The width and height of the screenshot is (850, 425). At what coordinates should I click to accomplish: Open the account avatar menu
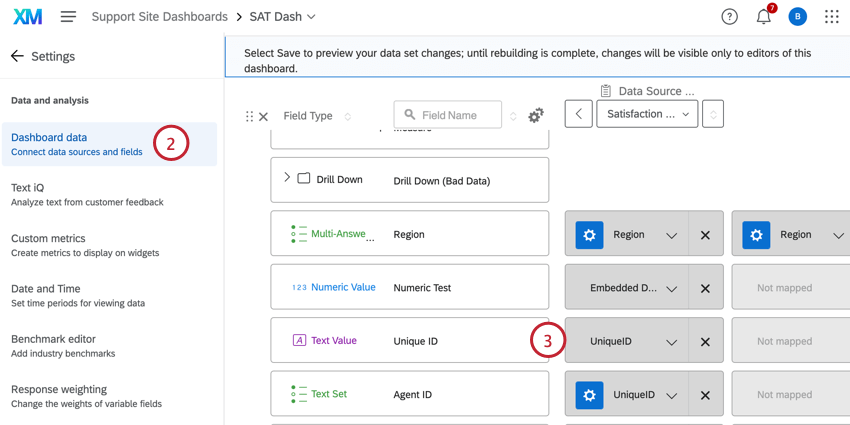tap(797, 17)
